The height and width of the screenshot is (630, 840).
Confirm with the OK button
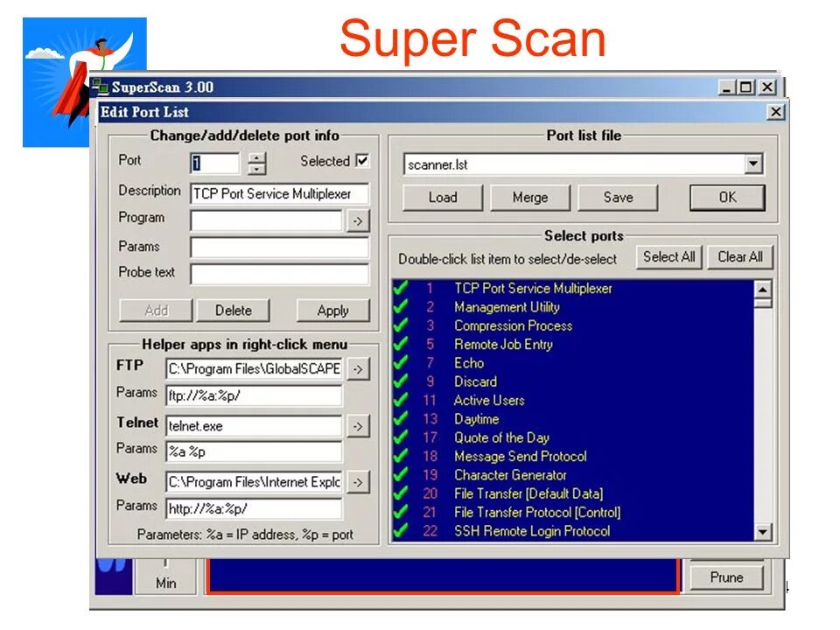tap(727, 197)
